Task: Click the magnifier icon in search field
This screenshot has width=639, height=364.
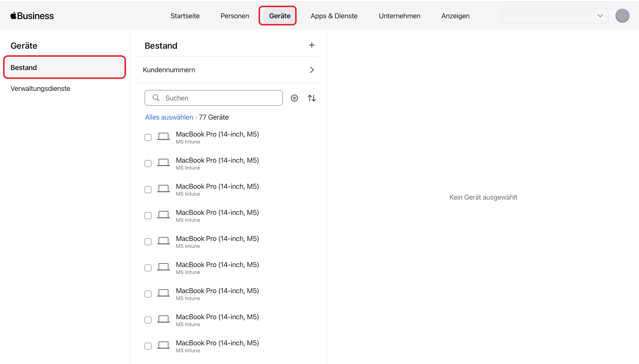Action: [x=156, y=98]
